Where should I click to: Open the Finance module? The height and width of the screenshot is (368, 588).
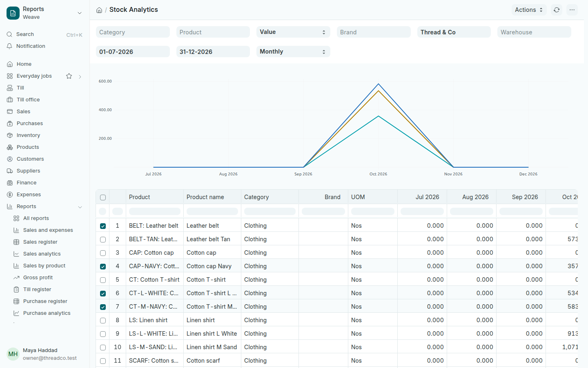(45, 183)
